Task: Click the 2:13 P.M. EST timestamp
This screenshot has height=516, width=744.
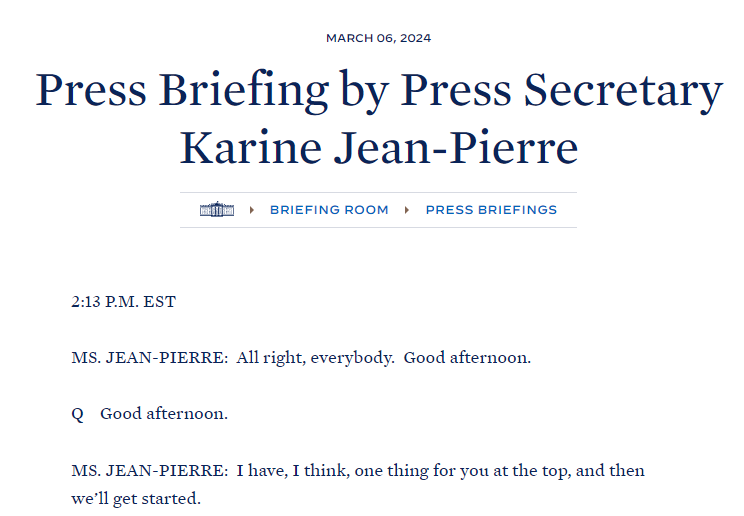Action: (x=123, y=302)
